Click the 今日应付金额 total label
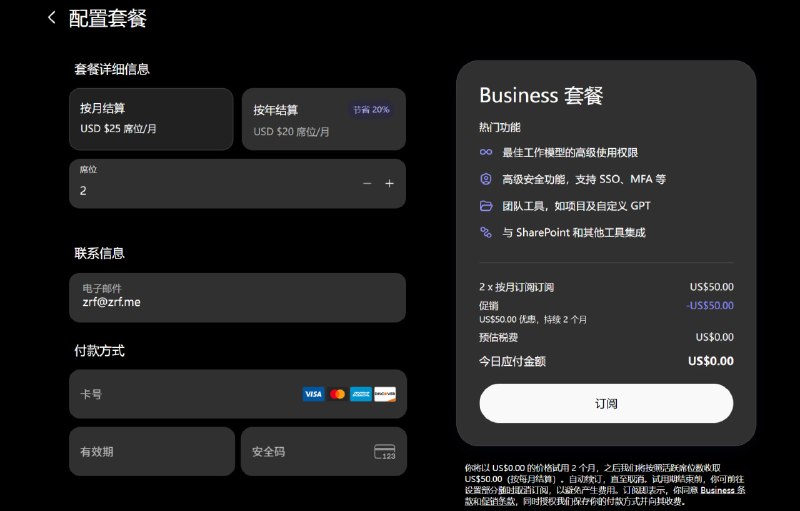Image resolution: width=800 pixels, height=511 pixels. click(x=512, y=362)
